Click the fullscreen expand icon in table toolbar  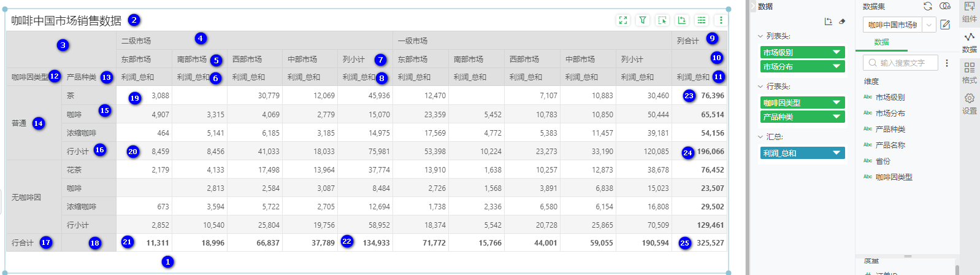(623, 20)
